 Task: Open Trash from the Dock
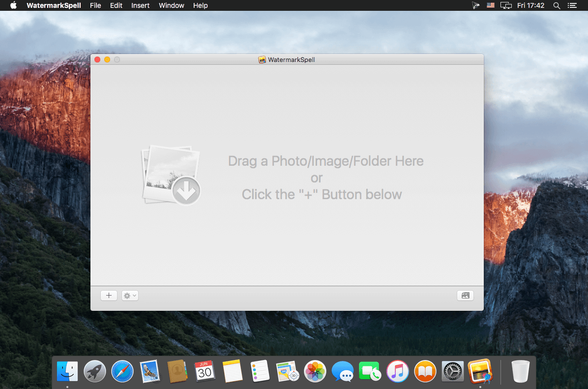coord(521,371)
